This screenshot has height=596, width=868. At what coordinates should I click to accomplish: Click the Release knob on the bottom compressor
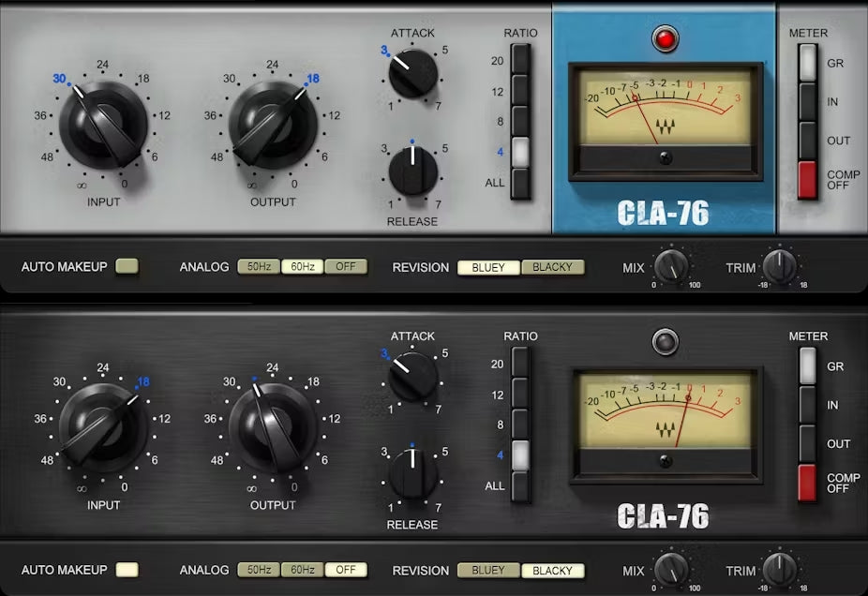[413, 471]
